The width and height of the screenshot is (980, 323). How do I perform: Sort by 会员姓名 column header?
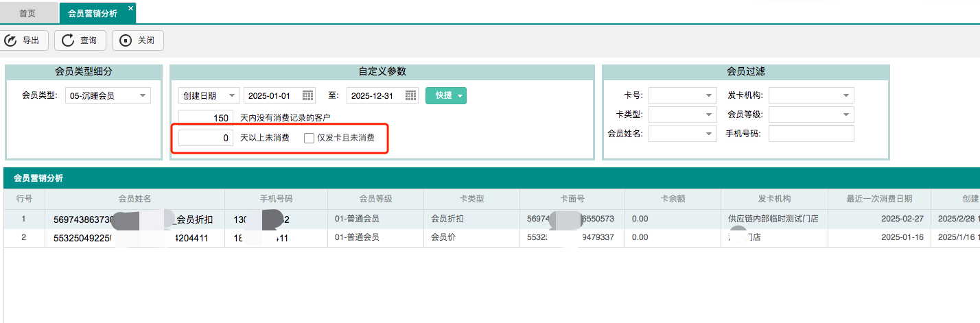pos(135,199)
